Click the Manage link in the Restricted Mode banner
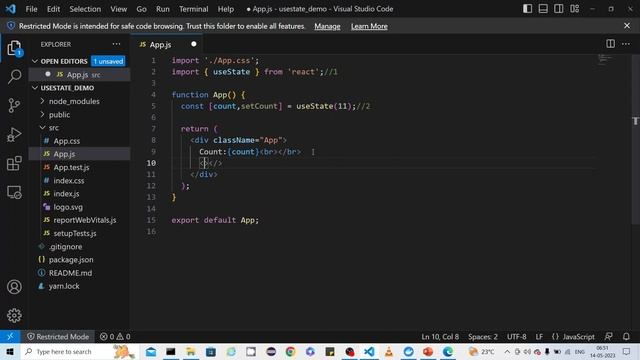Viewport: 640px width, 360px height. click(x=327, y=26)
